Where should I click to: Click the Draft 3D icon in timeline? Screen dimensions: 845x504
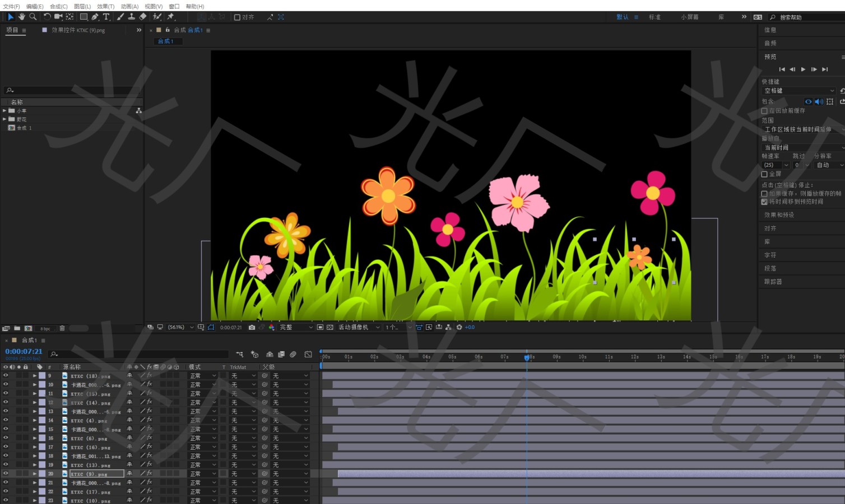[255, 354]
